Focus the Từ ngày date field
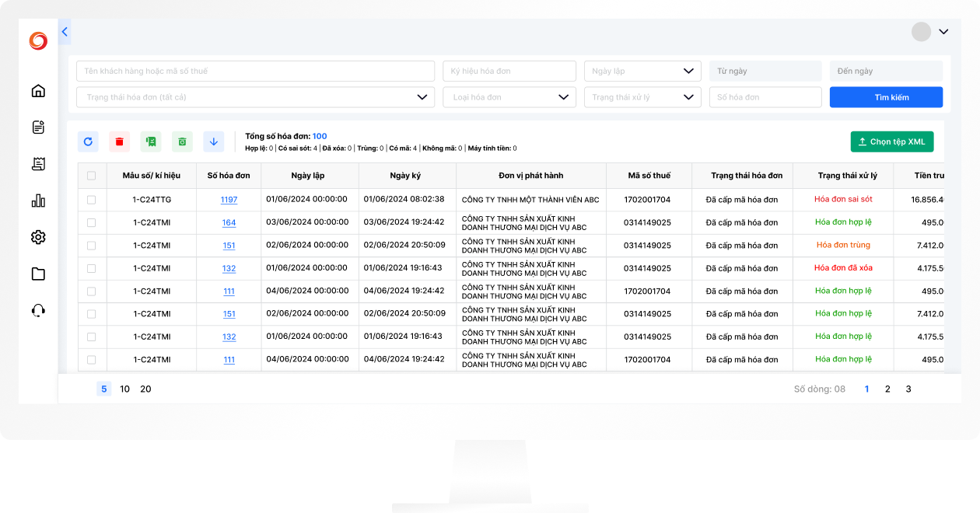The image size is (980, 513). (x=765, y=71)
